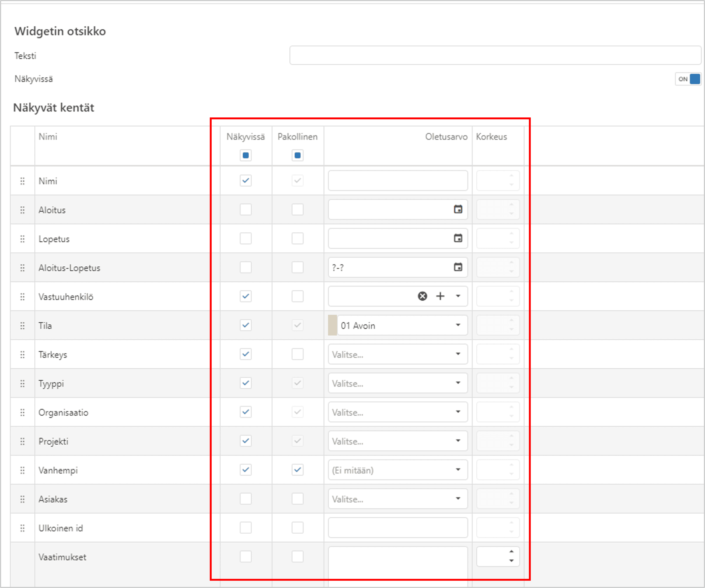Click the Ulkoinen id default value field
This screenshot has height=588, width=705.
398,527
